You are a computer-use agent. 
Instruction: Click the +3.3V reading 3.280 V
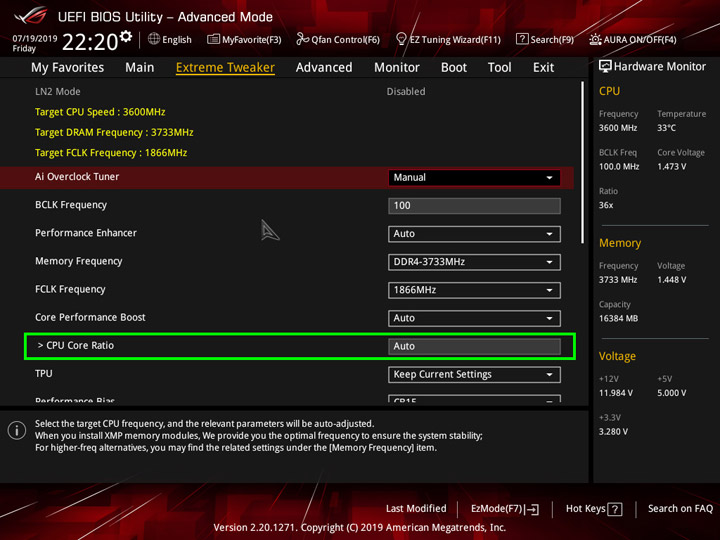(x=613, y=432)
